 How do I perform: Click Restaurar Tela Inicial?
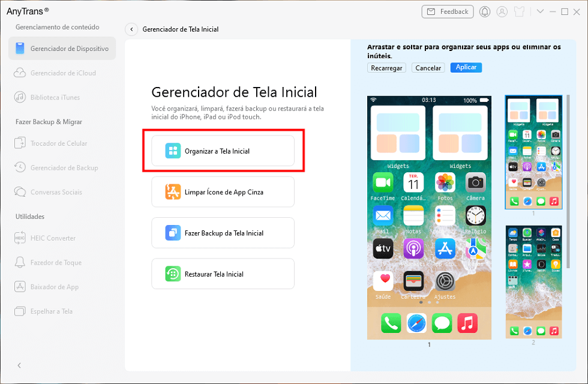pyautogui.click(x=223, y=274)
